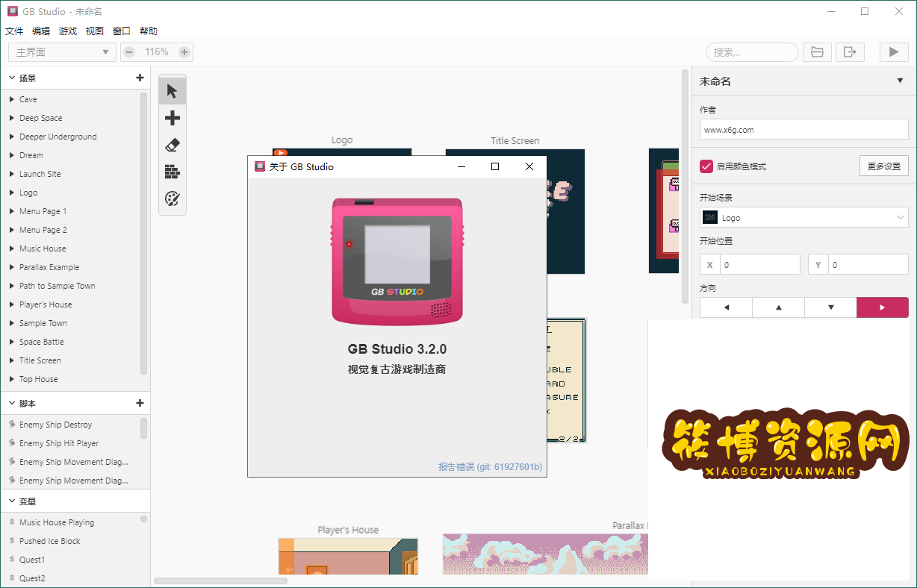Maximize the 关于 GB Studio dialog
Image resolution: width=917 pixels, height=588 pixels.
495,166
